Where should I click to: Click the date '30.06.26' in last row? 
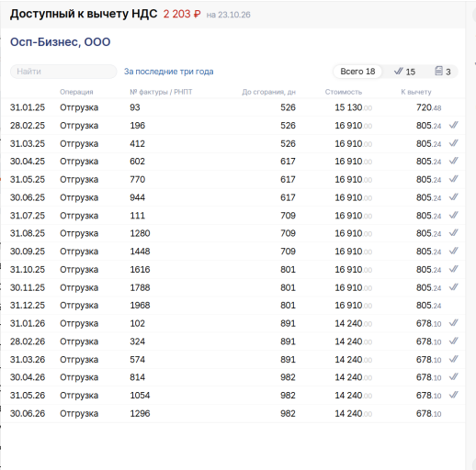click(x=28, y=413)
